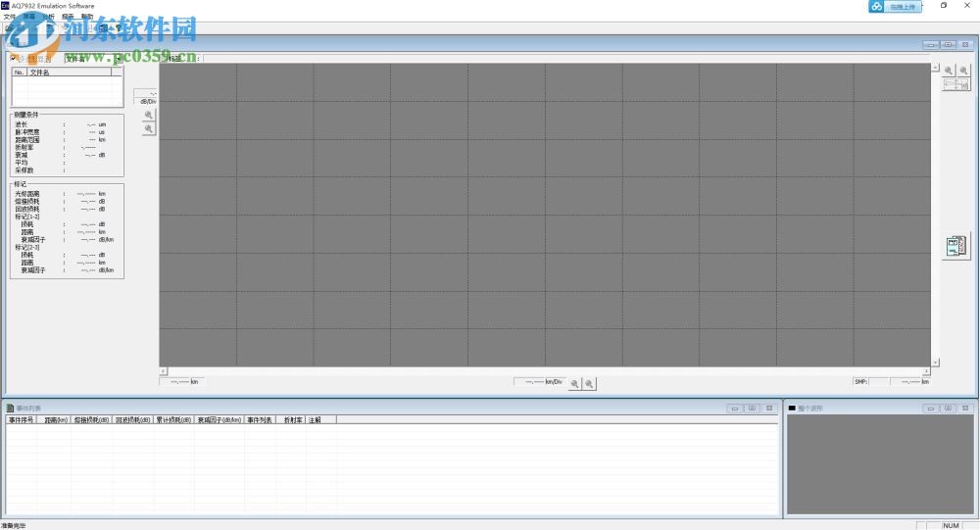Maximize the main waveform child window

click(948, 45)
